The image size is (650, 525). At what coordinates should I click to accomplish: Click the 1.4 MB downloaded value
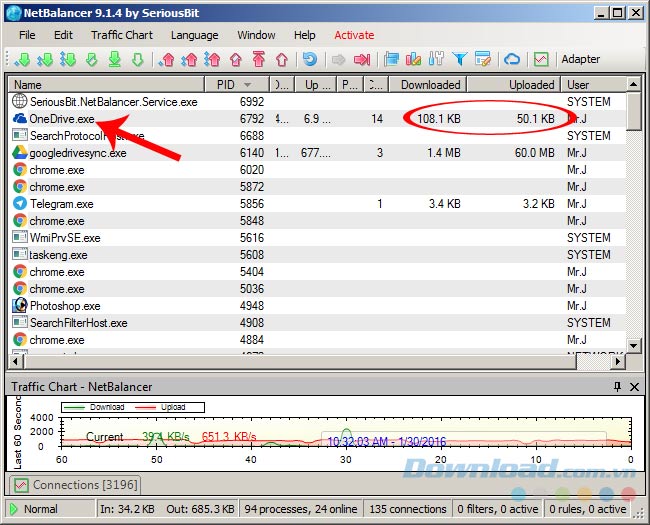point(444,153)
